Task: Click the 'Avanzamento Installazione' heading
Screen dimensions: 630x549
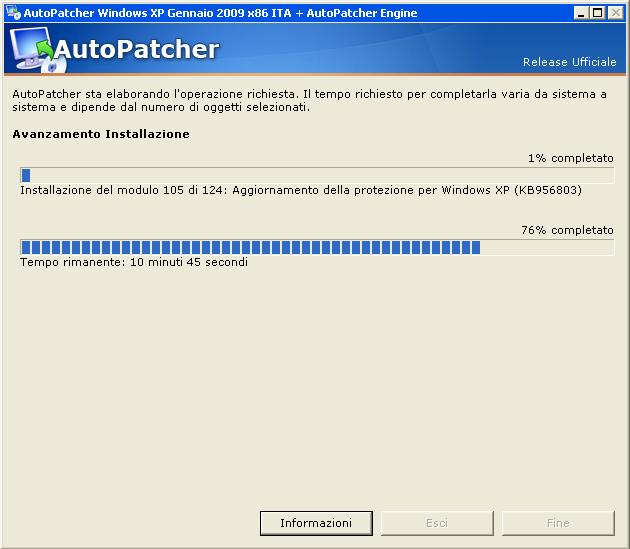Action: coord(101,134)
